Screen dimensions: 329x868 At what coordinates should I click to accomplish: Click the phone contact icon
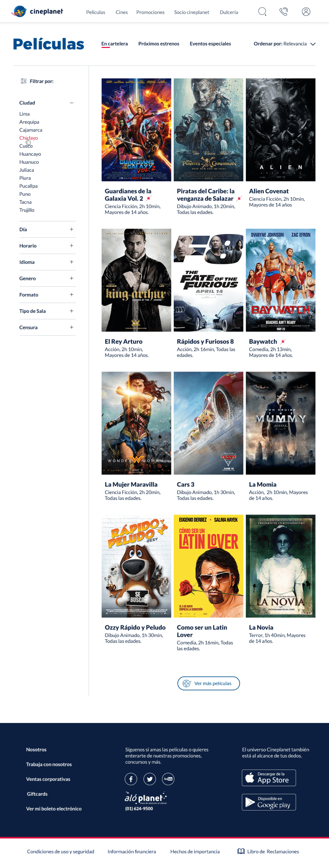point(284,12)
